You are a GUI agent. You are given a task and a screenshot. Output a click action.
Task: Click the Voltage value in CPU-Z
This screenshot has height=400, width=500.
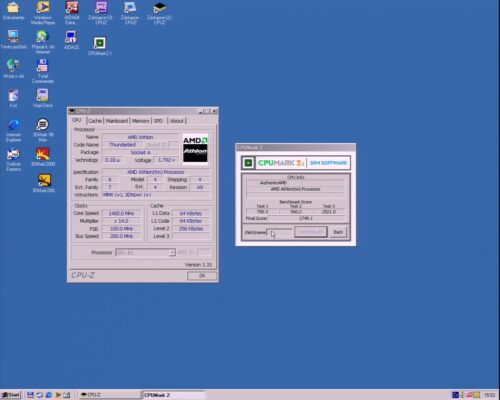click(167, 160)
